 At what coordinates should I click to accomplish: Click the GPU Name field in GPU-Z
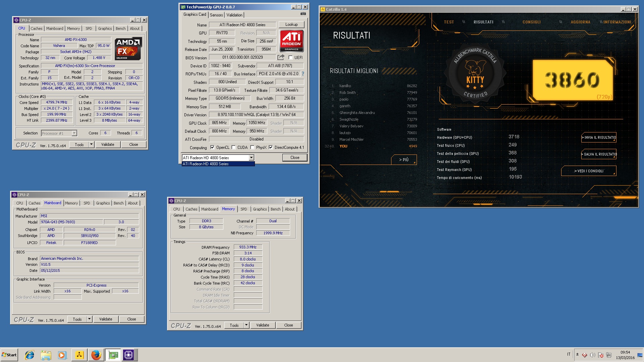tap(243, 25)
